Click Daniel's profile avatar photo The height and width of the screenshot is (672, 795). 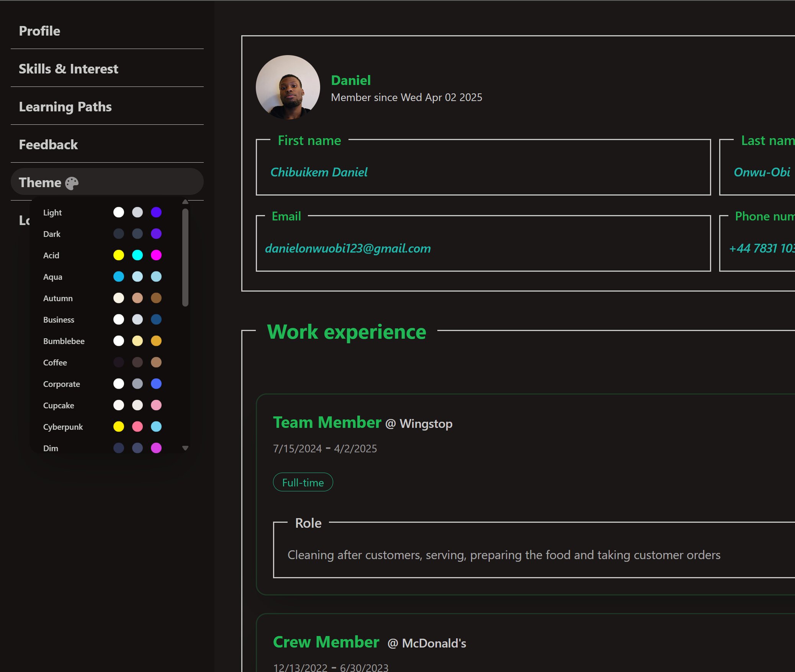(x=288, y=87)
